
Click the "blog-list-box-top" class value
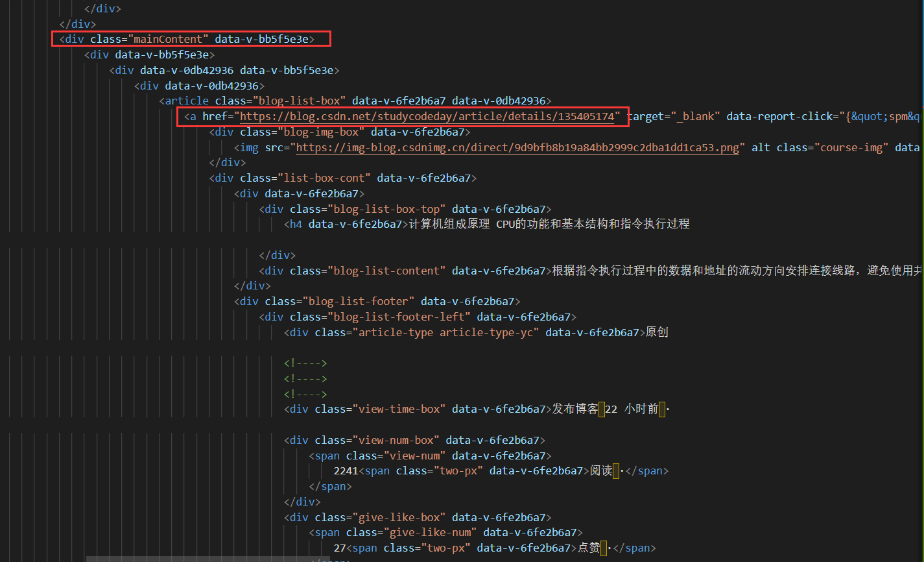(386, 209)
